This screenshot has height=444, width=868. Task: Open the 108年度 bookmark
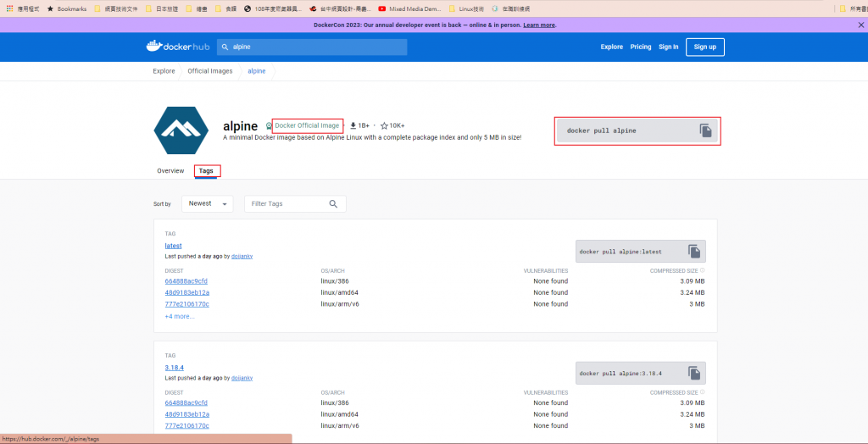click(x=273, y=8)
